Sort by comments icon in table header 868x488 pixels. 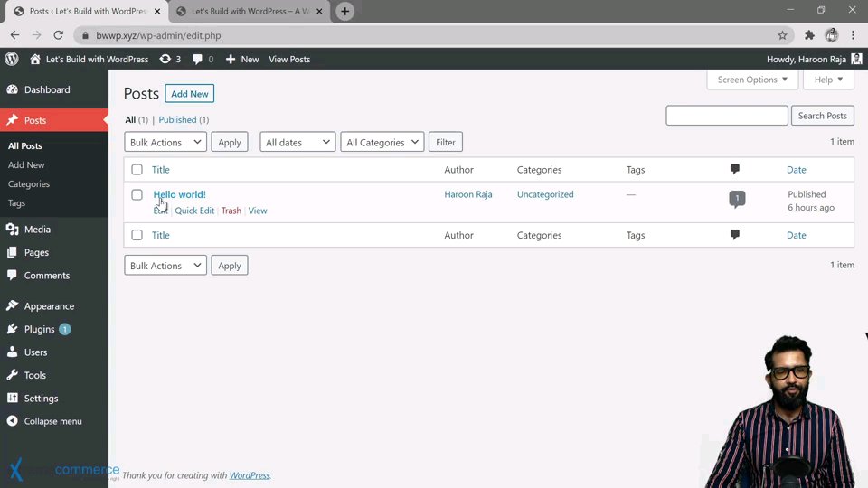pos(734,169)
